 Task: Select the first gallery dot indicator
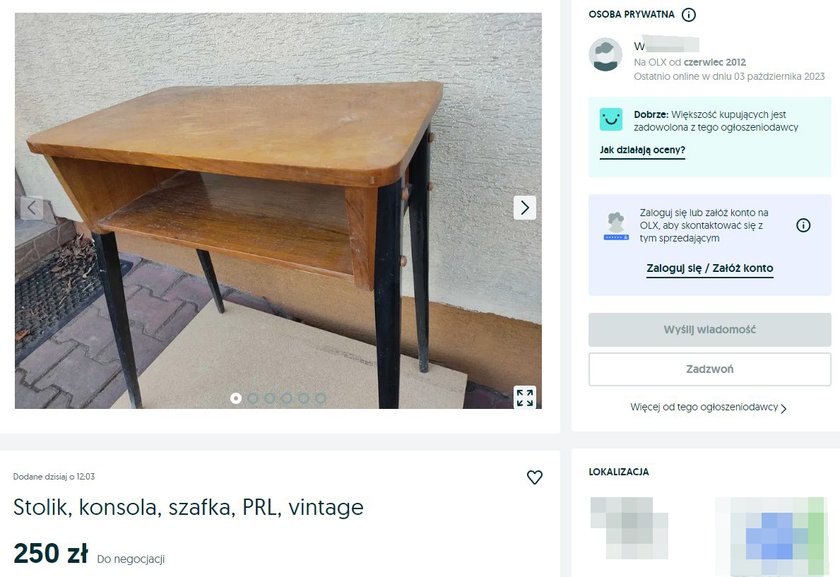coord(236,398)
